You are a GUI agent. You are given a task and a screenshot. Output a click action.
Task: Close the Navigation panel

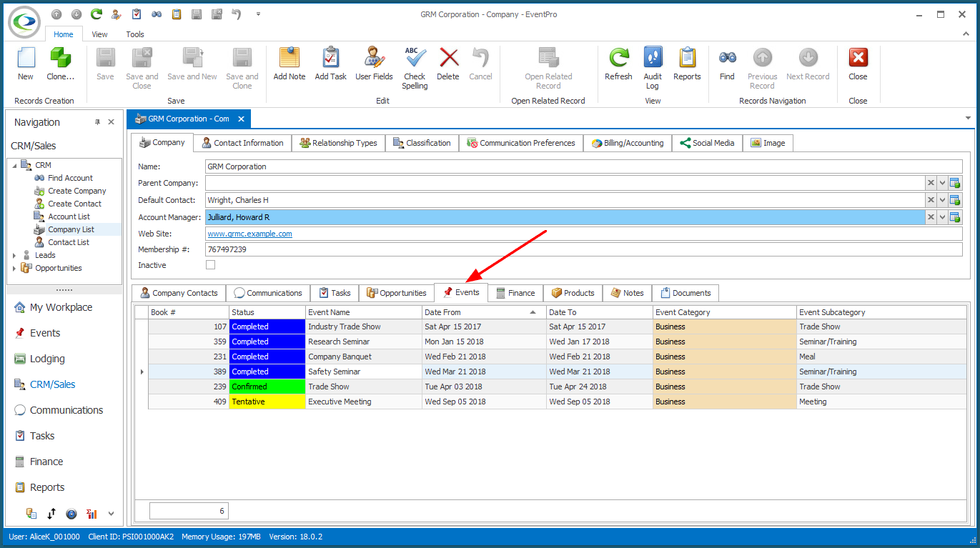click(112, 122)
